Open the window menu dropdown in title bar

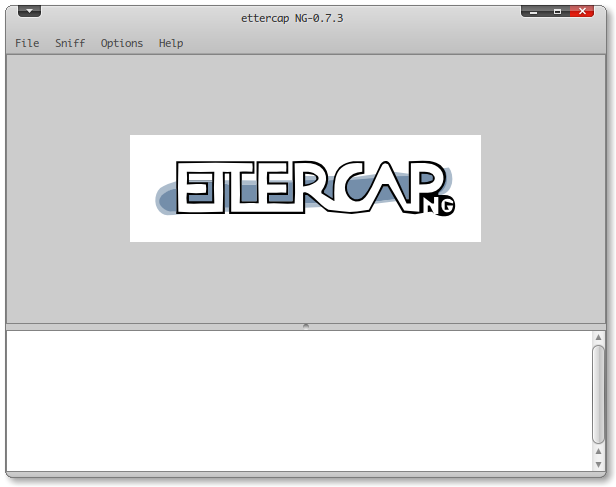coord(29,11)
